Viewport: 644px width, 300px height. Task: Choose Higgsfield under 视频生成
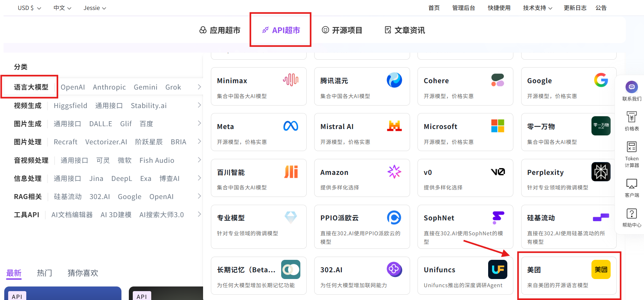tap(70, 106)
